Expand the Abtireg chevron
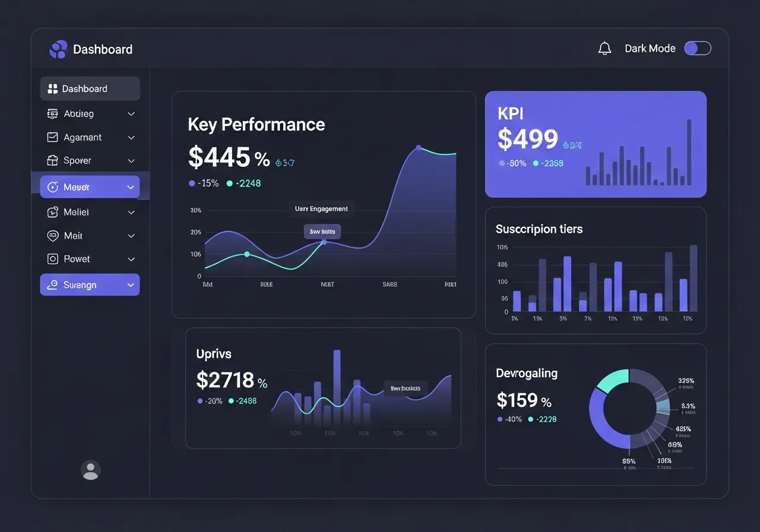The height and width of the screenshot is (532, 760). click(x=131, y=114)
